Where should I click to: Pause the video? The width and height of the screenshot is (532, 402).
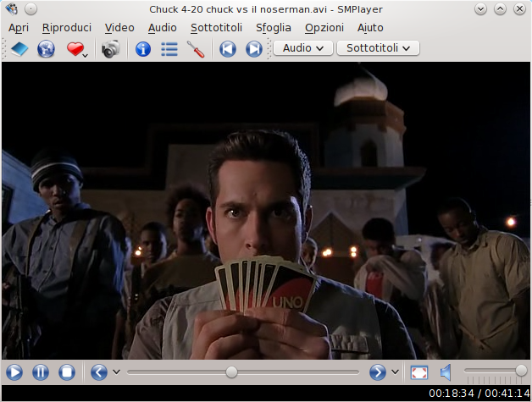point(41,372)
